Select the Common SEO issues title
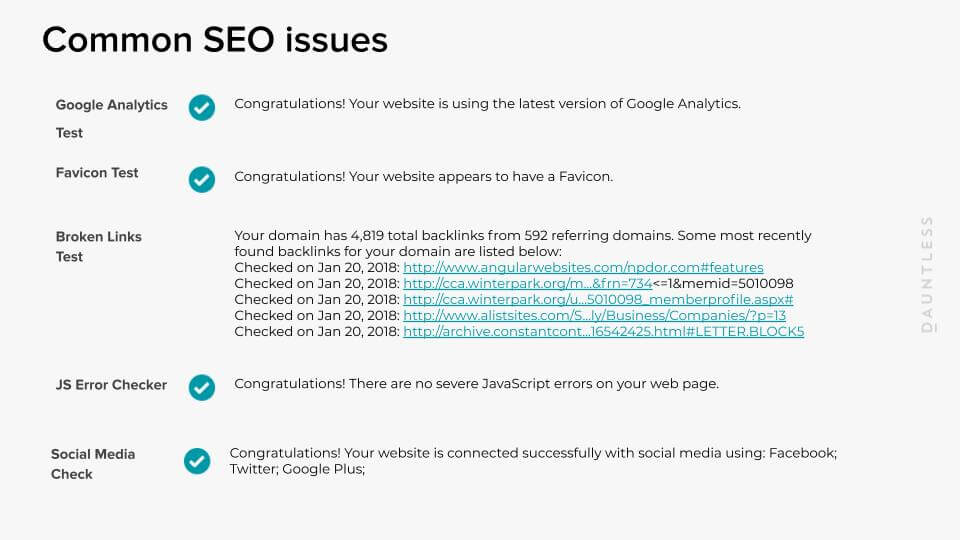 (x=214, y=40)
